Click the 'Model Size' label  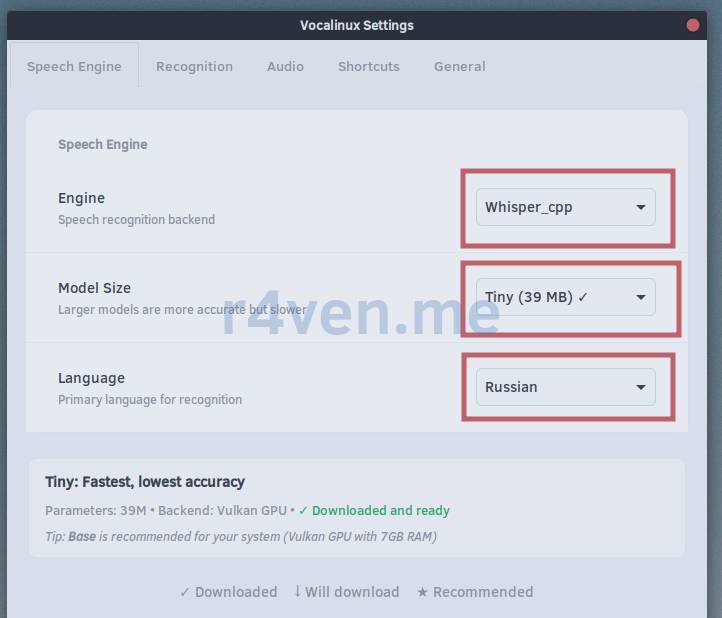pyautogui.click(x=94, y=288)
